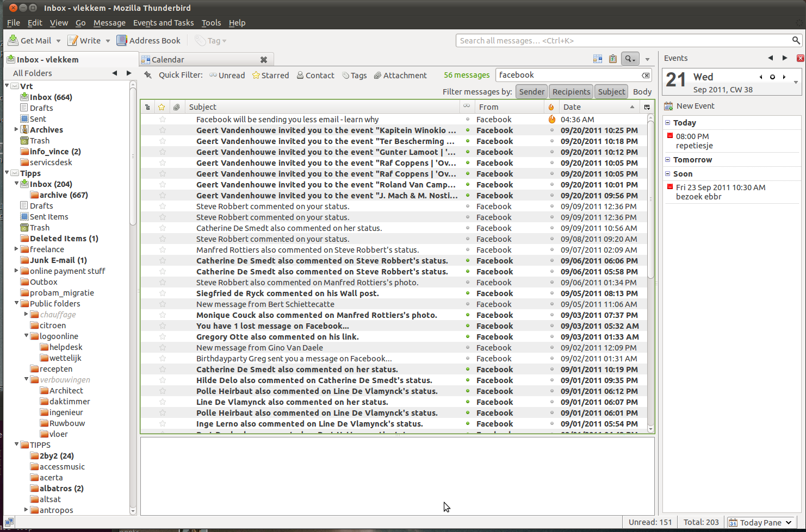Viewport: 806px width, 532px height.
Task: Open the Message menu
Action: pos(109,23)
